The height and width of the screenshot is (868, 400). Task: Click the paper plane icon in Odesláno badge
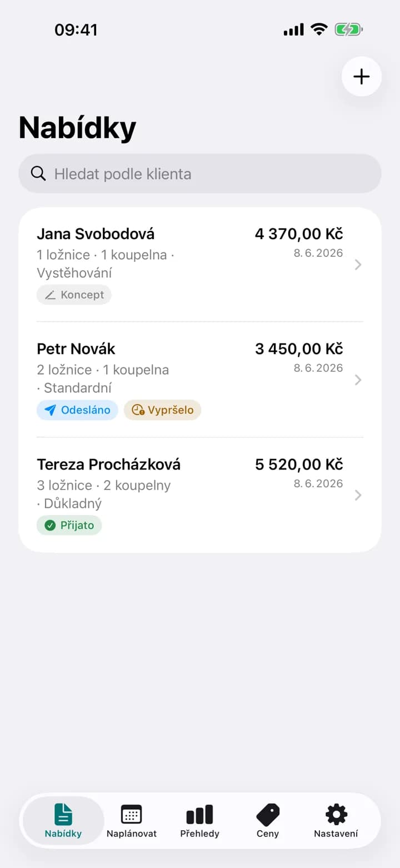pos(51,410)
